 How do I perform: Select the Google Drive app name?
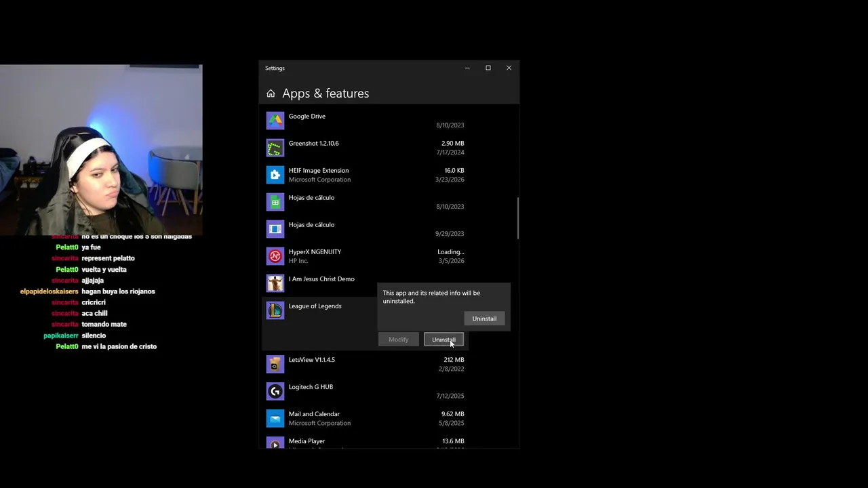tap(307, 116)
